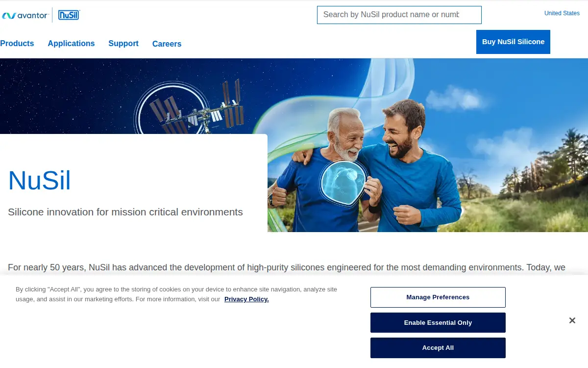Viewport: 588px width, 368px height.
Task: Click the NuSil hero heading
Action: pyautogui.click(x=40, y=181)
